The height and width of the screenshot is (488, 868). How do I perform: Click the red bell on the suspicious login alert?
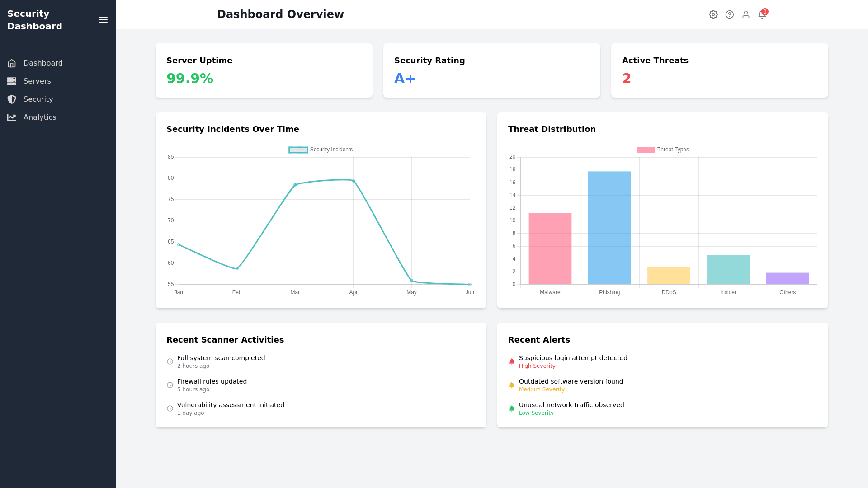pyautogui.click(x=512, y=361)
